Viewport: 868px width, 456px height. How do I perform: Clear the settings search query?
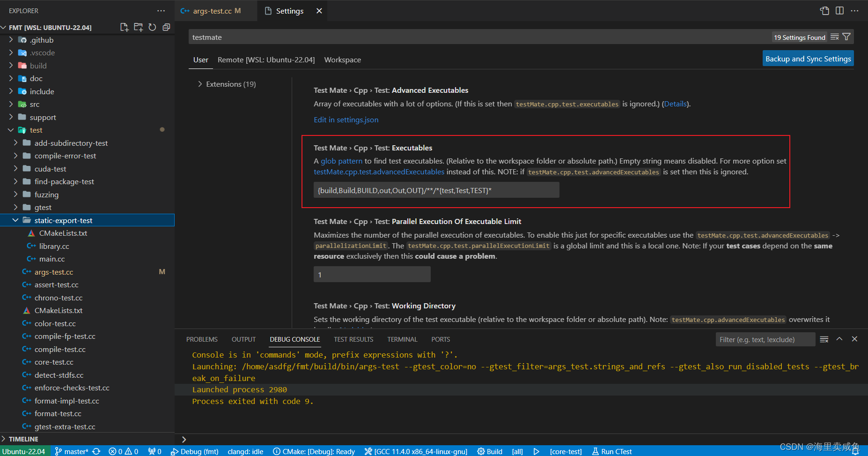835,37
